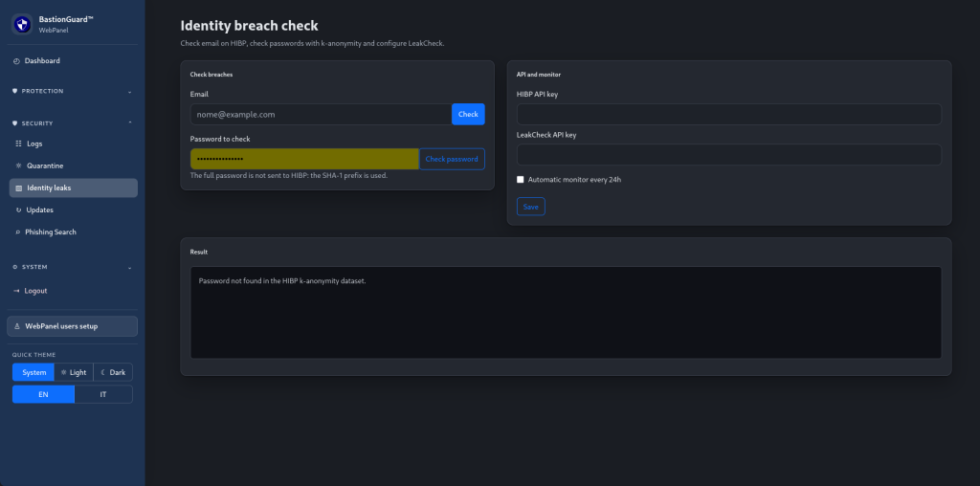This screenshot has width=980, height=486.
Task: Click the Phishing Search magnifier icon
Action: point(18,232)
